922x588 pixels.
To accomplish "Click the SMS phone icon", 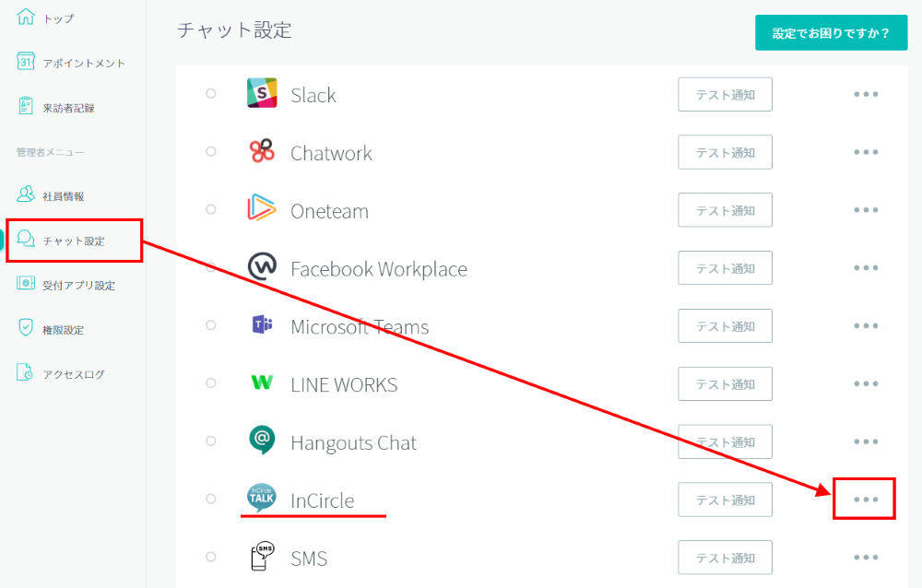I will point(262,558).
